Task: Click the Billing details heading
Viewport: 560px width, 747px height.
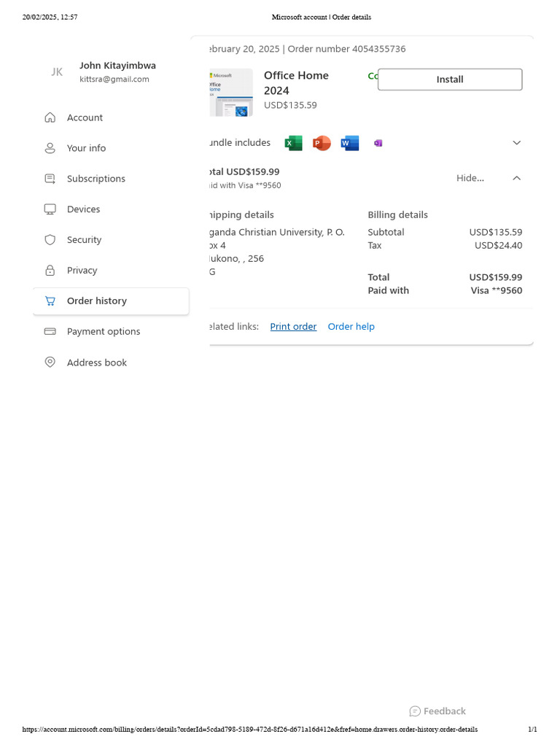Action: coord(397,215)
